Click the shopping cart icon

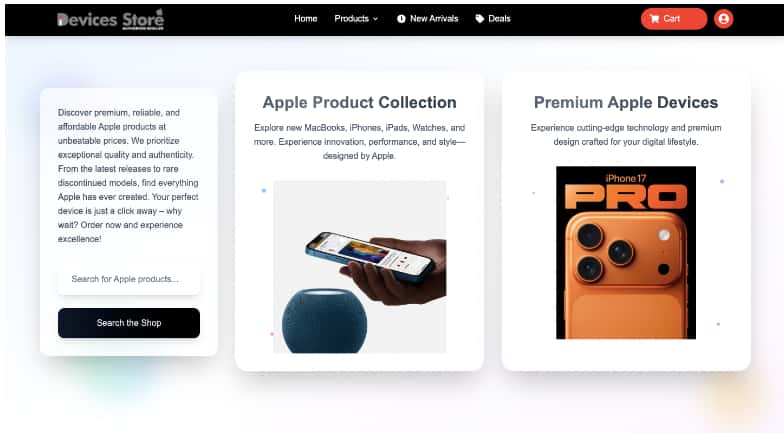tap(654, 19)
